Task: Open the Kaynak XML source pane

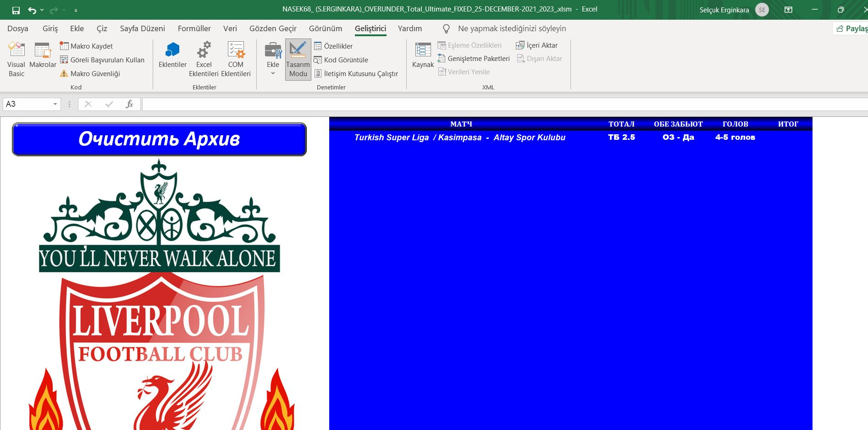Action: point(423,56)
